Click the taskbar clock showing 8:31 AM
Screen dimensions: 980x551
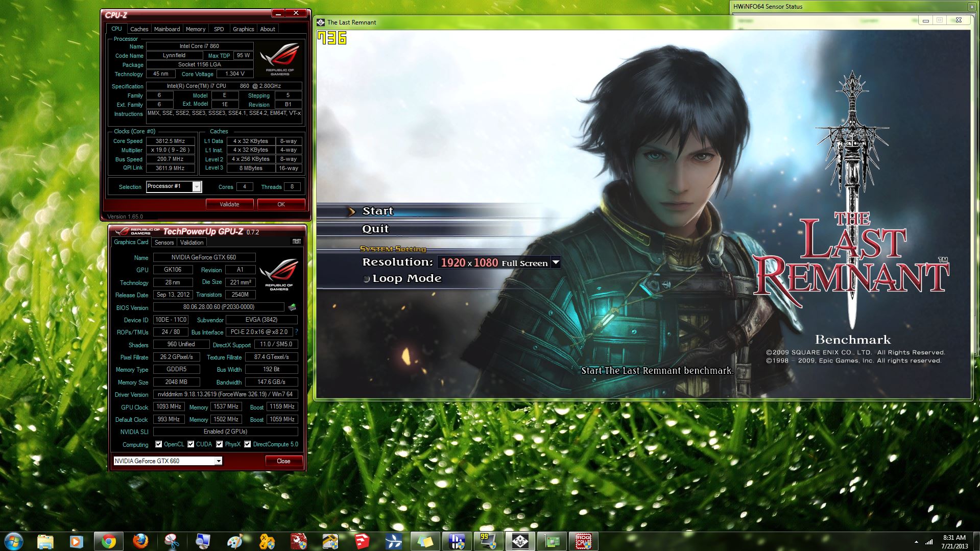point(954,541)
